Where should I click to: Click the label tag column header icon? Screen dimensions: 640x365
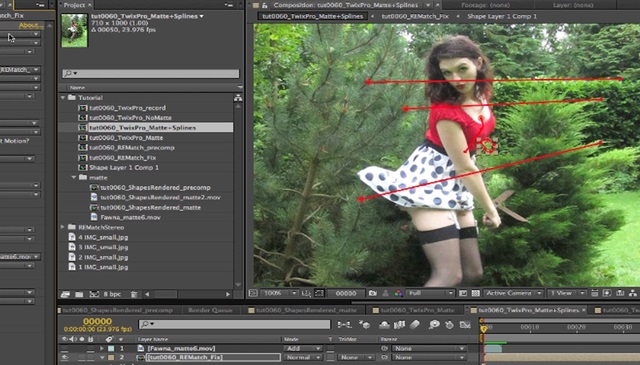pyautogui.click(x=109, y=339)
